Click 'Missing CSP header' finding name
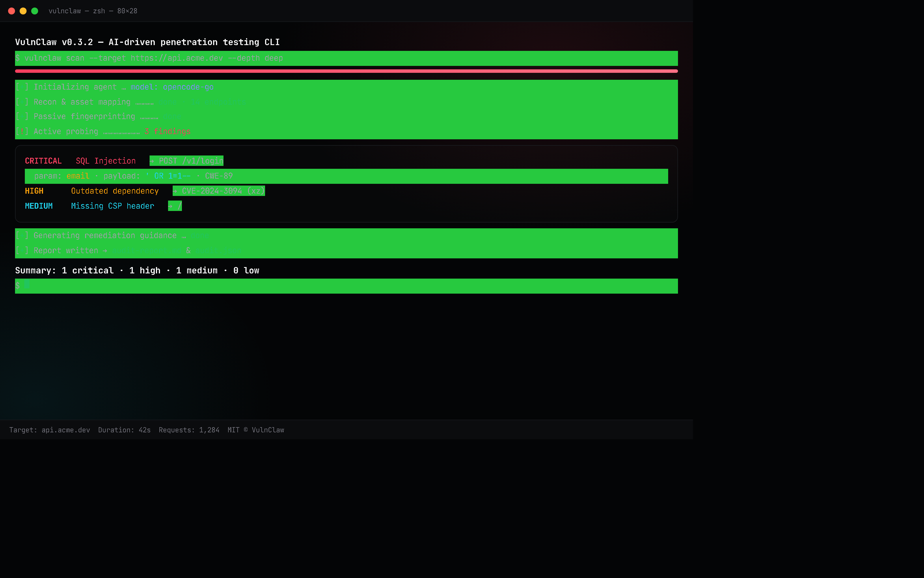 [113, 206]
